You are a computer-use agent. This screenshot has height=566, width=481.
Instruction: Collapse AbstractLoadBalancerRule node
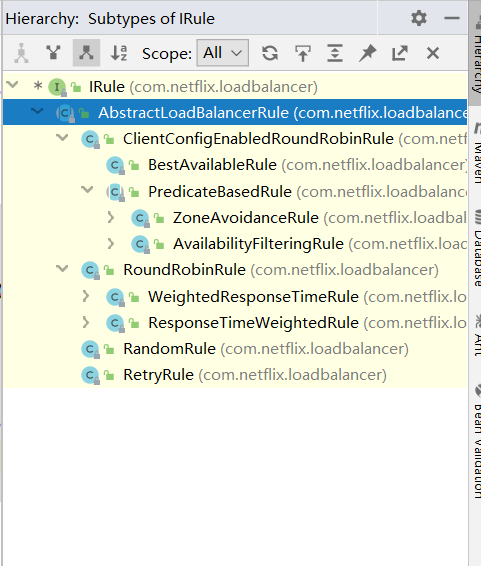(x=37, y=111)
